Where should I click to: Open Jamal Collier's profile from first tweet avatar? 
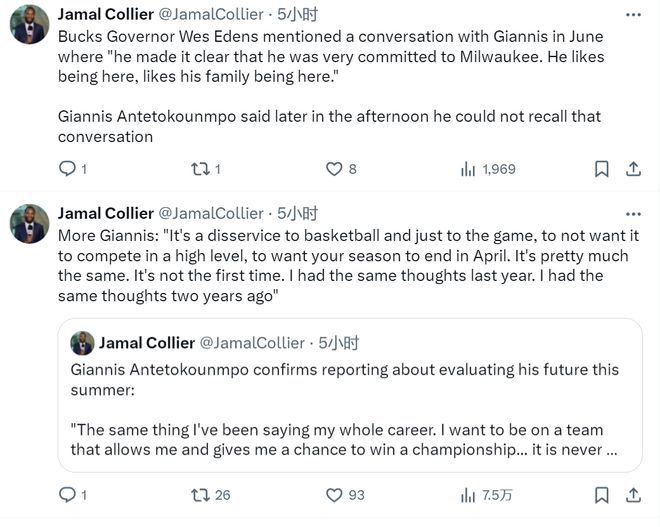coord(30,24)
